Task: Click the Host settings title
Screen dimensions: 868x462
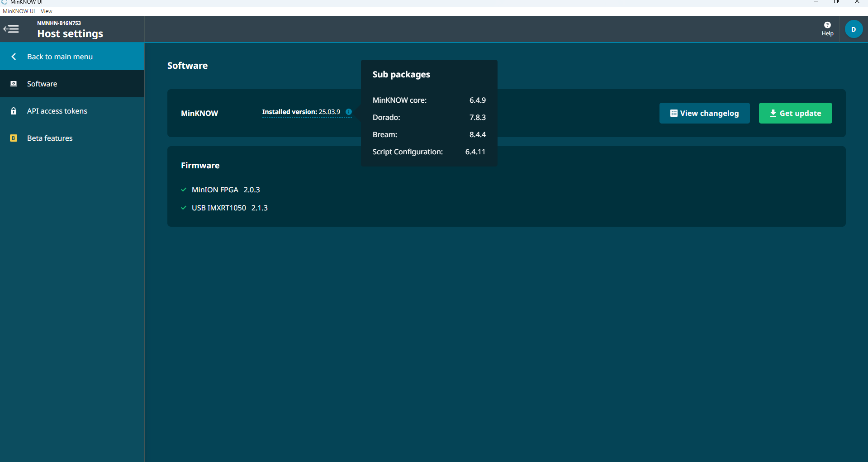Action: (70, 33)
